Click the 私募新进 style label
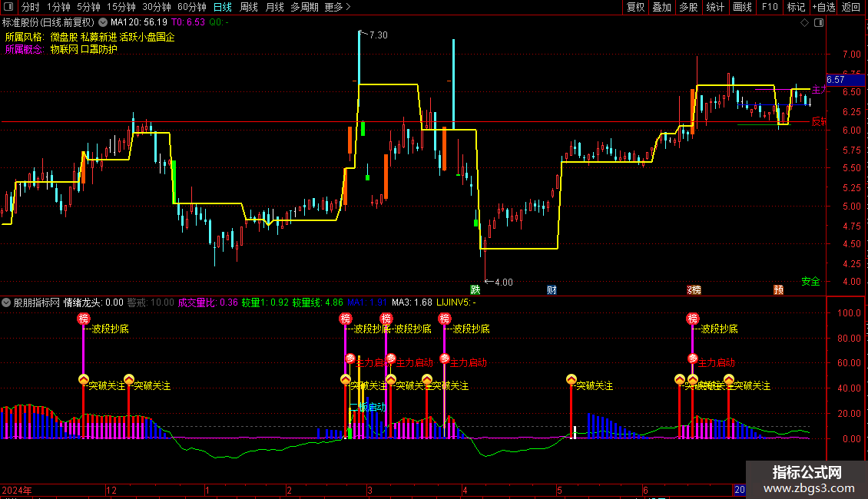This screenshot has height=499, width=868. pyautogui.click(x=99, y=37)
